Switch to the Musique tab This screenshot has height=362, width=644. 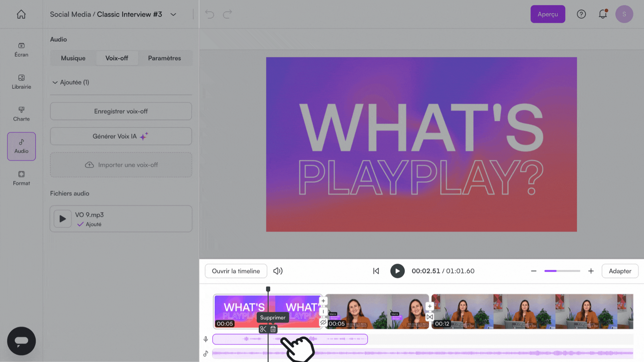73,58
